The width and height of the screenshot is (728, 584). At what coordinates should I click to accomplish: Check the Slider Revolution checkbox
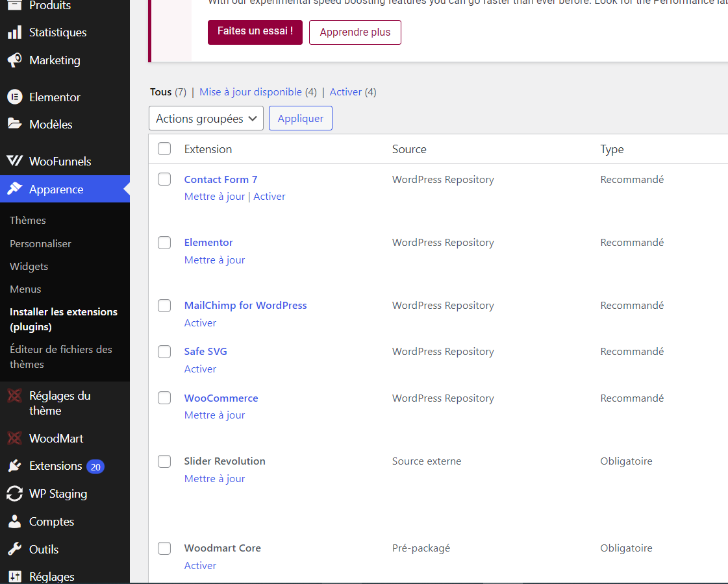[x=164, y=461]
